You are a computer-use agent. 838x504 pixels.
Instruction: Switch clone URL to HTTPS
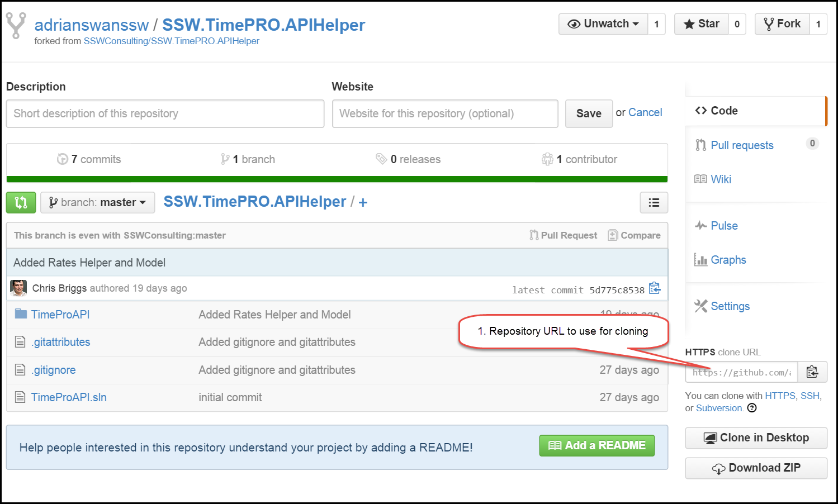[780, 396]
